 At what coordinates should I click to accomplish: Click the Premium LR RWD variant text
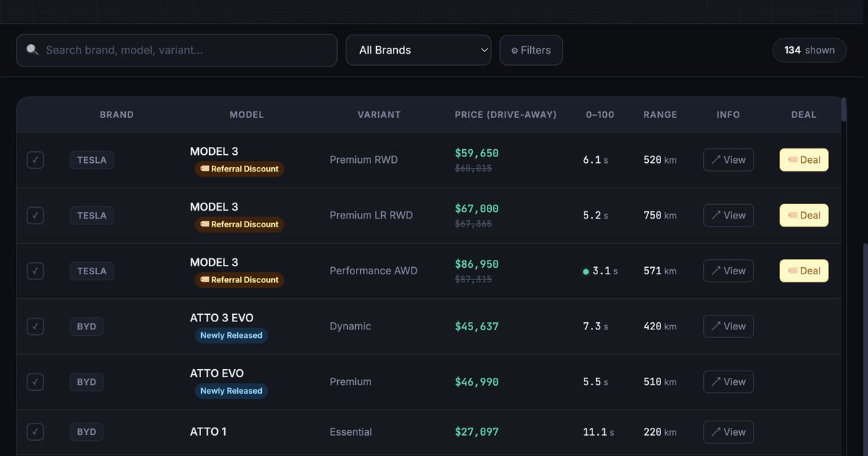[371, 215]
